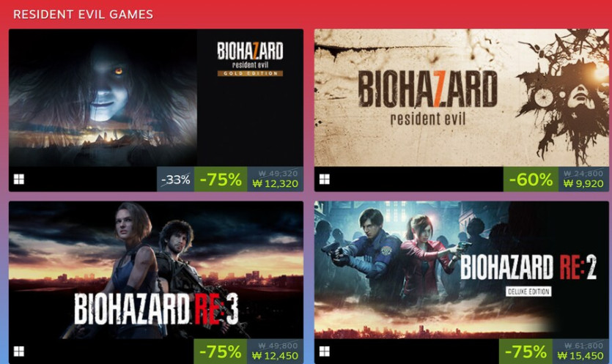Click the -33% bundle discount badge

point(175,179)
